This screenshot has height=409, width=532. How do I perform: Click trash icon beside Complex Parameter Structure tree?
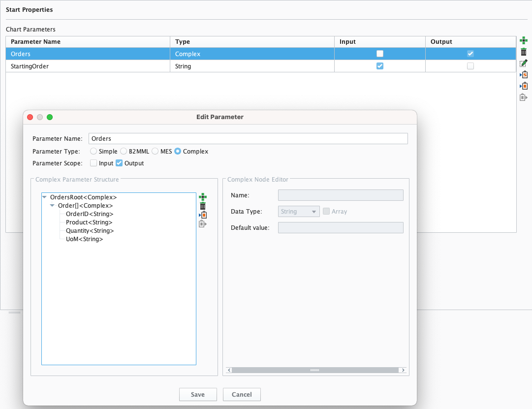pos(202,206)
